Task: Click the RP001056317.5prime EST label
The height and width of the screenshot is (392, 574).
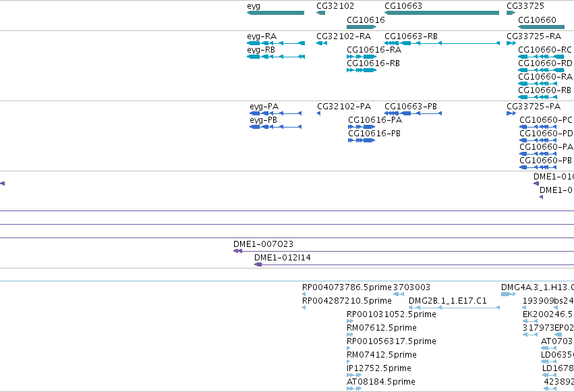Action: point(391,341)
